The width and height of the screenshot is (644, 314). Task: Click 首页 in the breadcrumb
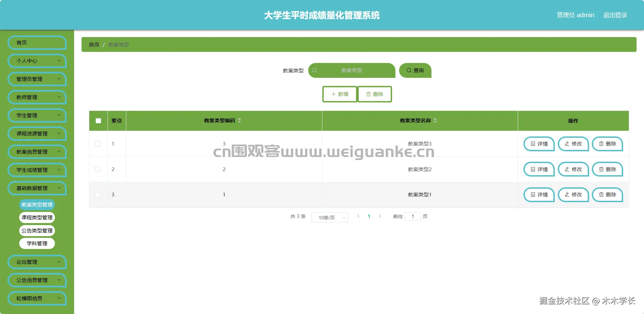(x=94, y=45)
